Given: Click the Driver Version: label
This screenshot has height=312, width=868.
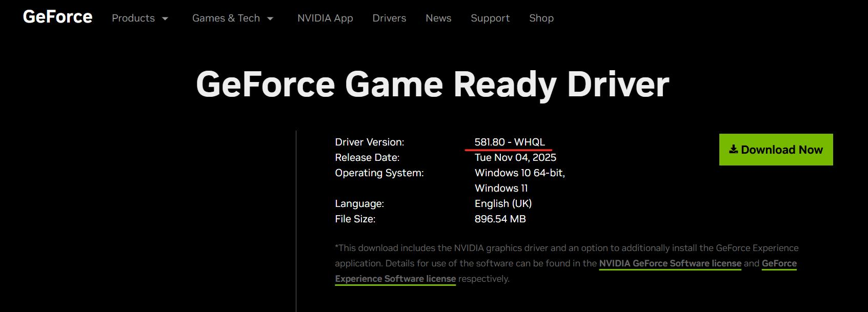Looking at the screenshot, I should click(370, 142).
